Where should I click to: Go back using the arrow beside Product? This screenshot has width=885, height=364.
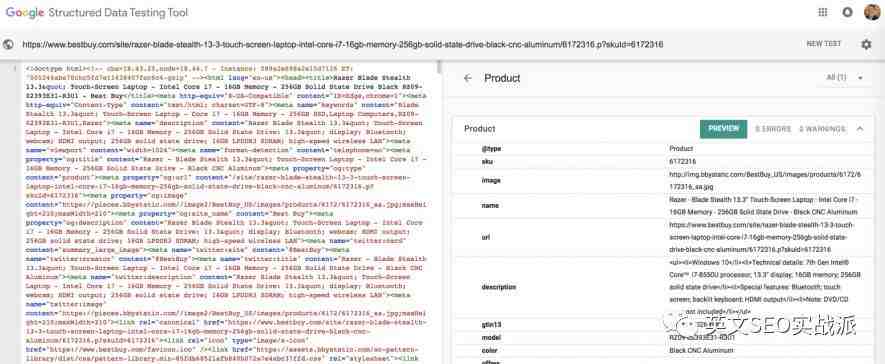[x=467, y=78]
